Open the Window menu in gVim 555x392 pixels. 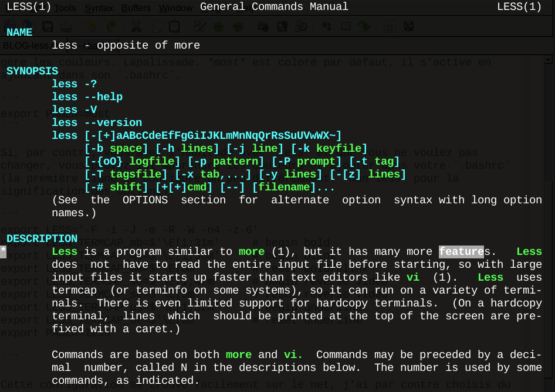pyautogui.click(x=176, y=8)
